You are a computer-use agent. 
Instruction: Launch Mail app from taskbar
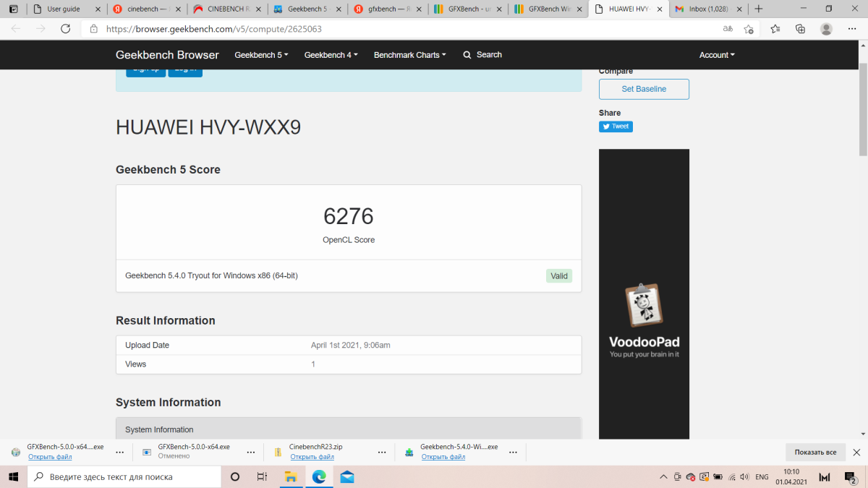coord(346,477)
